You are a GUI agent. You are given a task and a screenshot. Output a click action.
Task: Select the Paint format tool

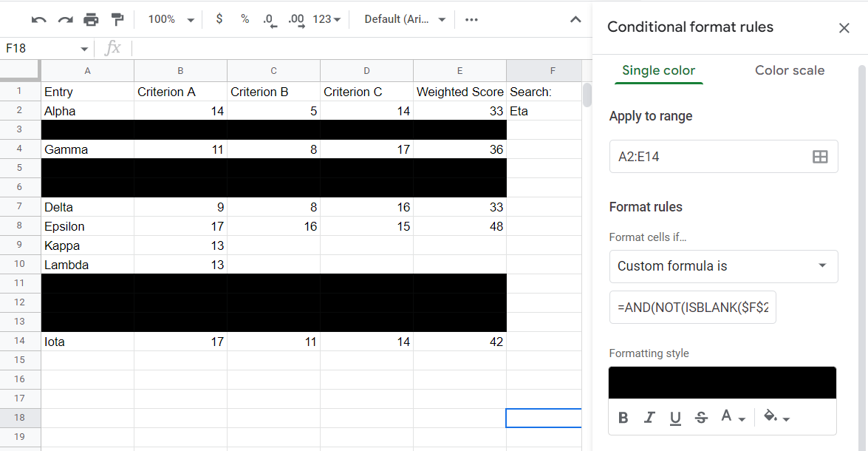[x=117, y=19]
